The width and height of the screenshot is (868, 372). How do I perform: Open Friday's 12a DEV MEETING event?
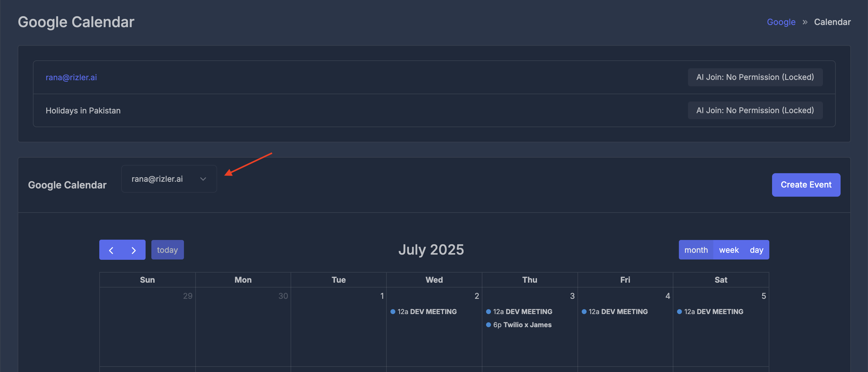click(x=618, y=312)
